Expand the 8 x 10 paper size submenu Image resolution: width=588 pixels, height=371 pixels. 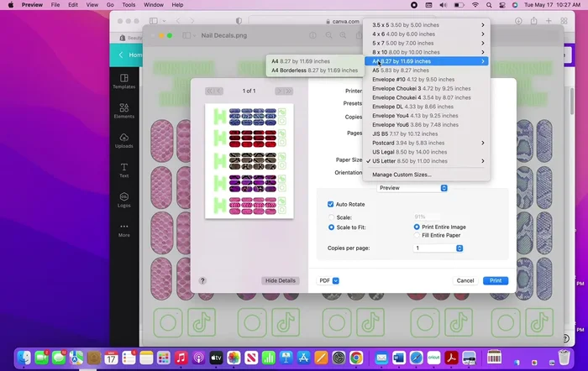pos(427,52)
